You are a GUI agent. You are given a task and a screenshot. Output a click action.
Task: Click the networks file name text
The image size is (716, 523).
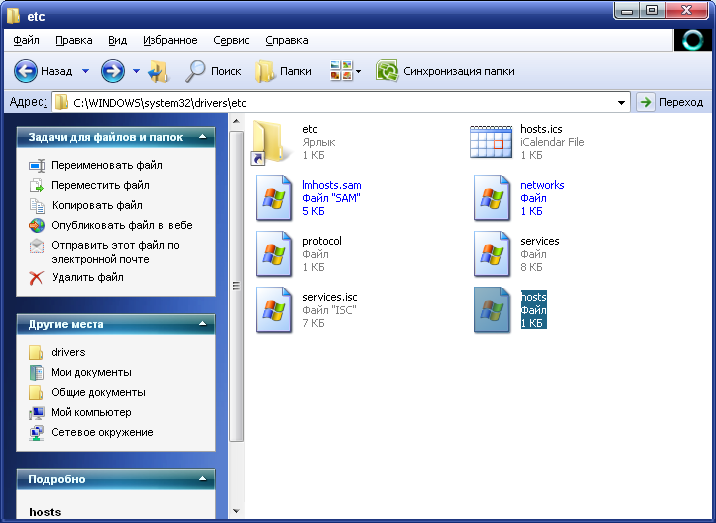click(542, 185)
